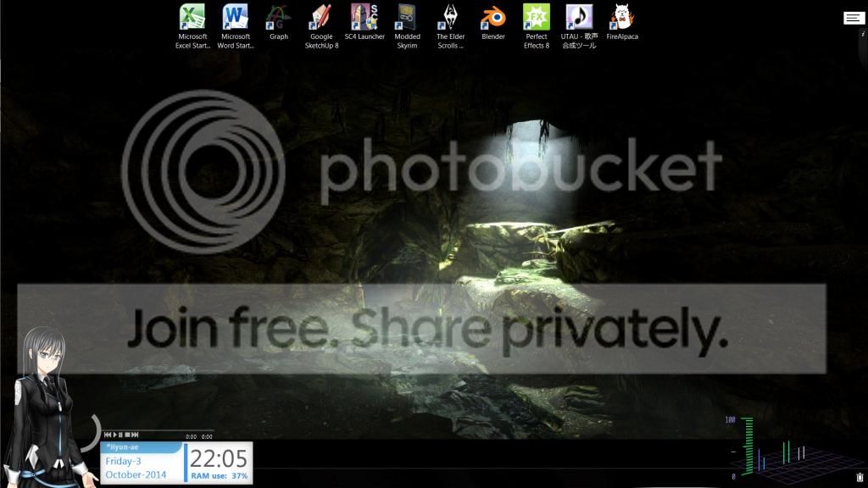Open the white hamburger menu widget
The height and width of the screenshot is (488, 868).
pos(854,19)
